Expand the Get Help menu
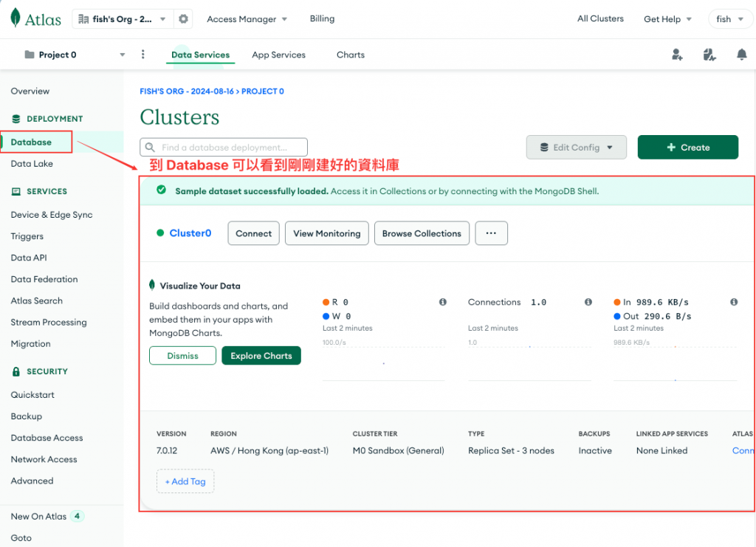 click(667, 19)
